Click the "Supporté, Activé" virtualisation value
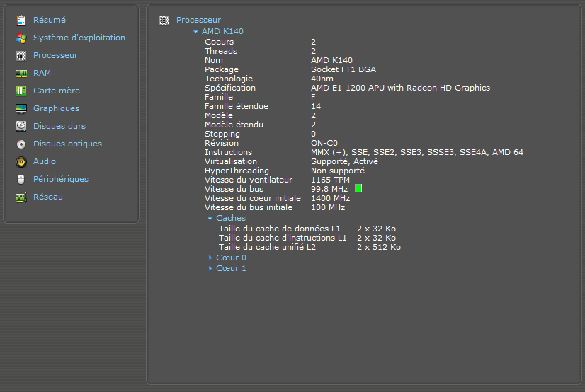Screen dimensions: 585x392 (344, 161)
